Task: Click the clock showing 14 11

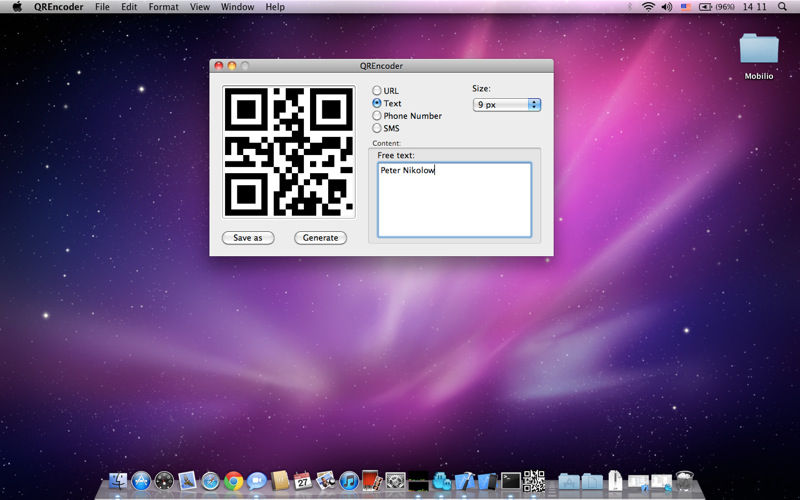Action: 755,7
